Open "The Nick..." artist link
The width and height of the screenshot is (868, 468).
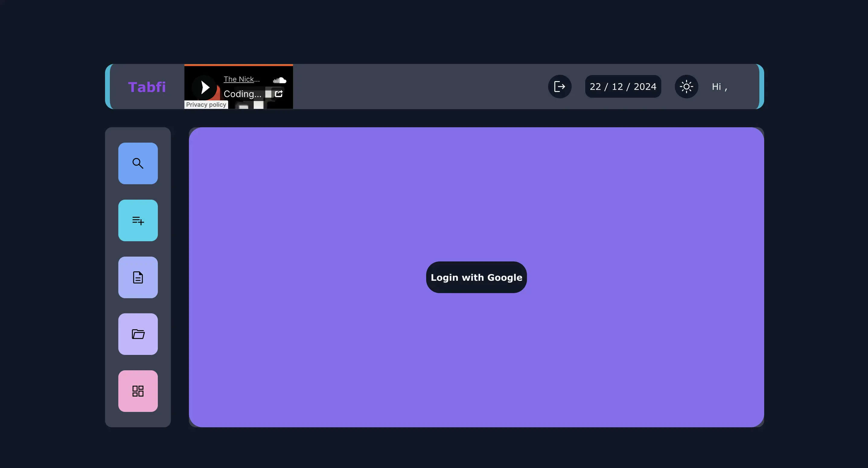pyautogui.click(x=242, y=79)
